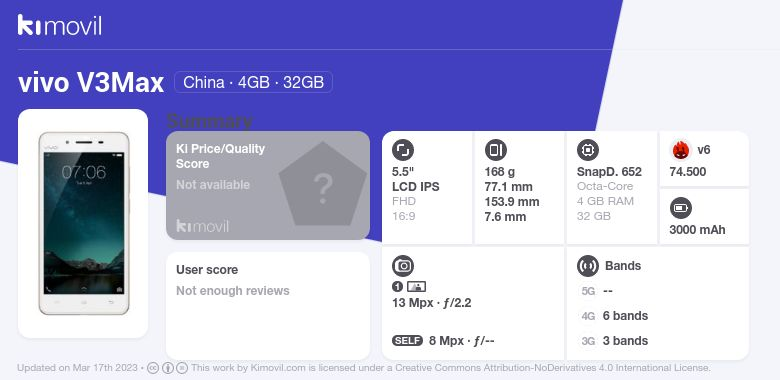780x380 pixels.
Task: Click the User score panel
Action: pyautogui.click(x=268, y=305)
